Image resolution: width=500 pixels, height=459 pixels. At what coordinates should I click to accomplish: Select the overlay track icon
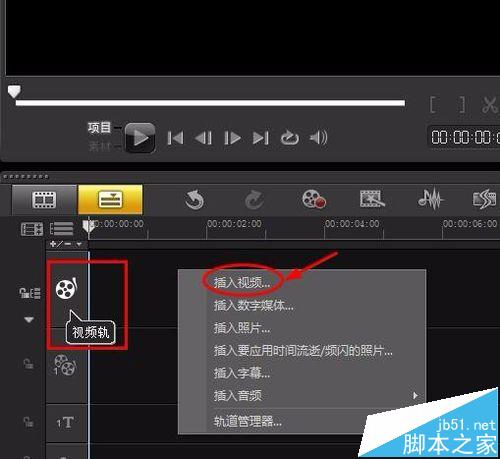(x=65, y=365)
